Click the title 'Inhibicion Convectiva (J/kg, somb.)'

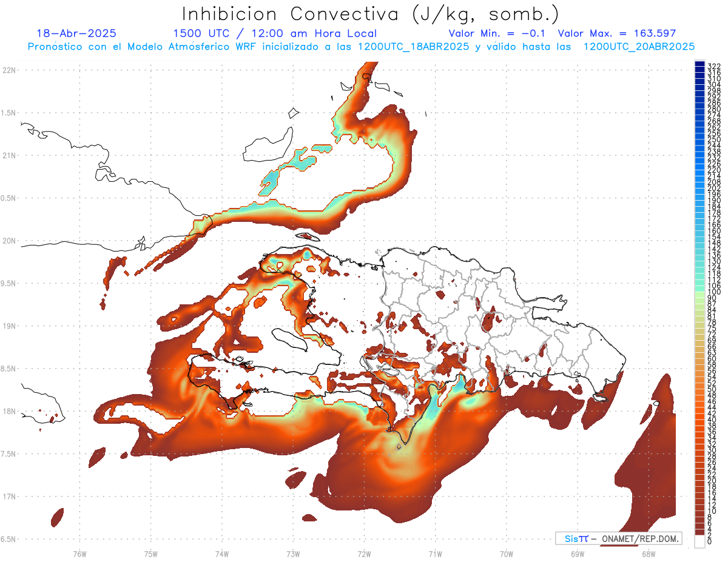point(371,13)
